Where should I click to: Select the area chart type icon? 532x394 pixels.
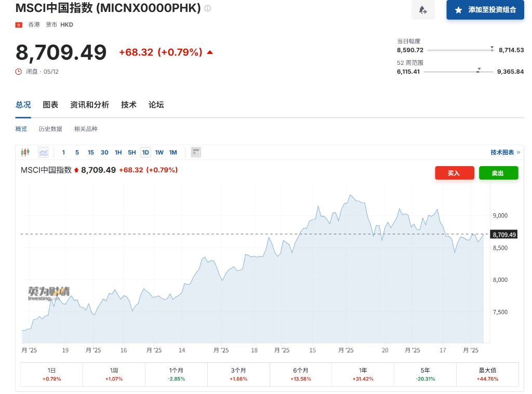[x=43, y=152]
